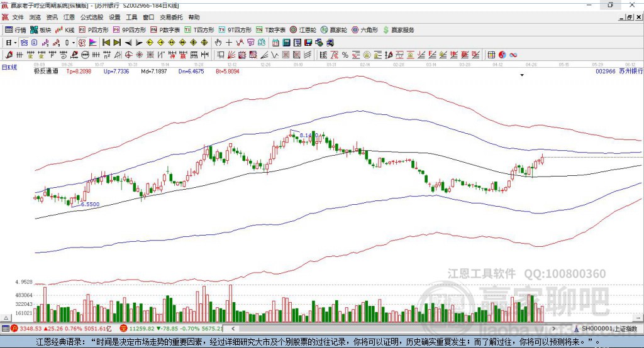Viewport: 644px width, 348px height.
Task: Open the P四方形 square tool
Action: coord(94,30)
